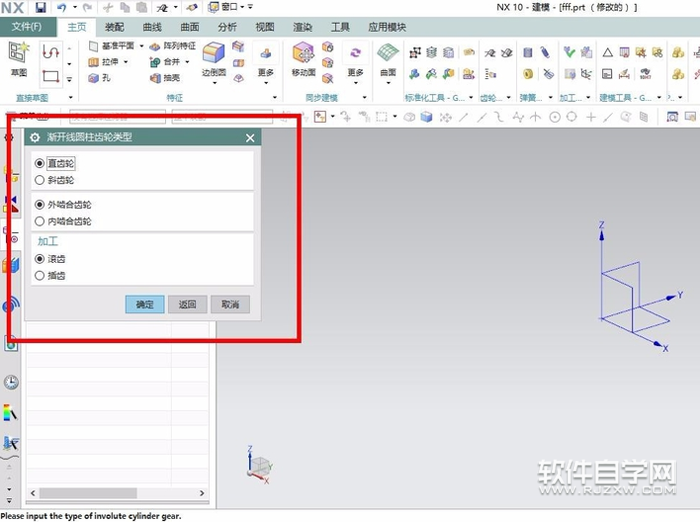This screenshot has height=522, width=700.
Task: Click the 取消 cancel button
Action: (230, 305)
